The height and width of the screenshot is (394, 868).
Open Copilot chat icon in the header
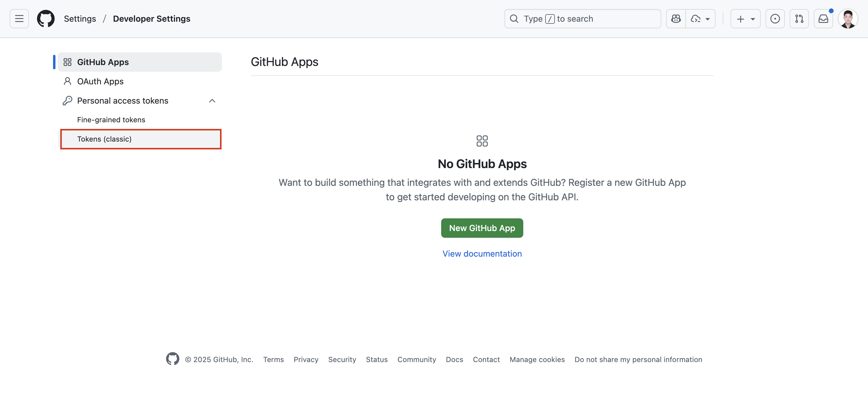click(676, 18)
